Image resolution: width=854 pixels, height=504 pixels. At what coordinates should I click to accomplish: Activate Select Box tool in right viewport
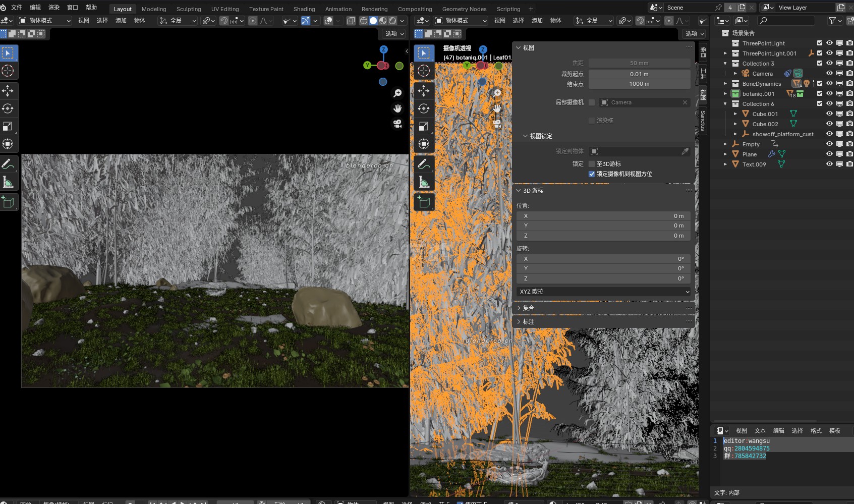(x=424, y=53)
